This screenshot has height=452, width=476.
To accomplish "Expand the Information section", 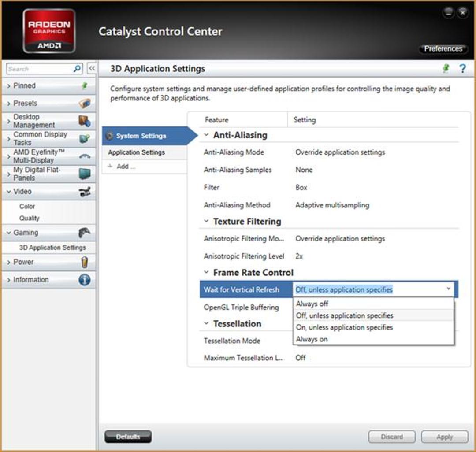I will [8, 280].
